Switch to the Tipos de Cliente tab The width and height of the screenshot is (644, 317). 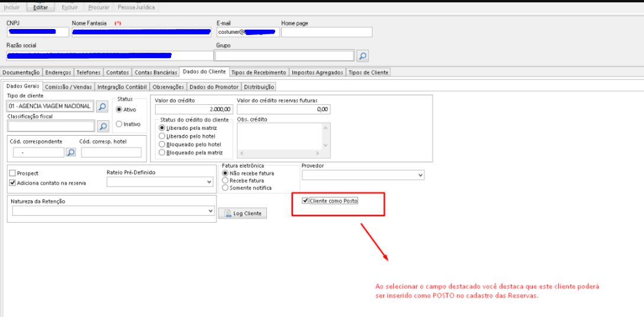coord(368,72)
